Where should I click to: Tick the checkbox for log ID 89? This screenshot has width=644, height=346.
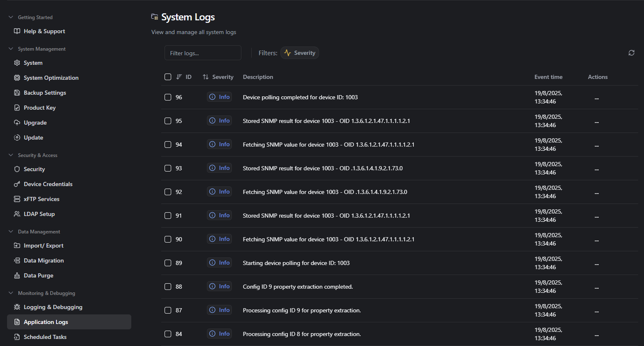[x=168, y=263]
